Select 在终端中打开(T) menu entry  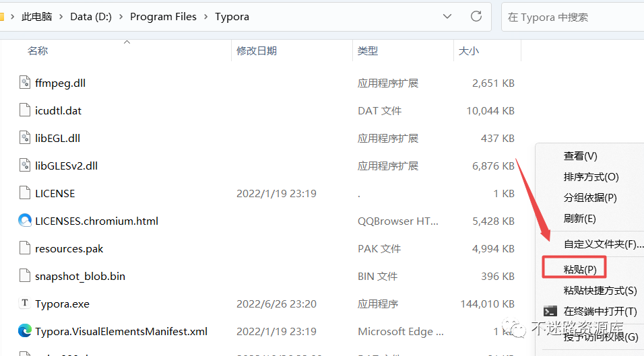pos(600,312)
